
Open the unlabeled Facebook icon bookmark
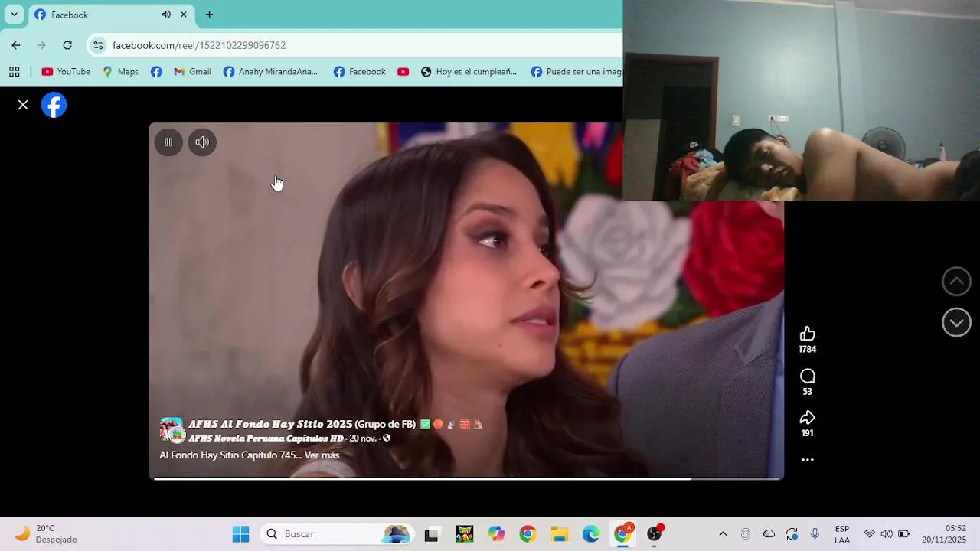pyautogui.click(x=156, y=72)
